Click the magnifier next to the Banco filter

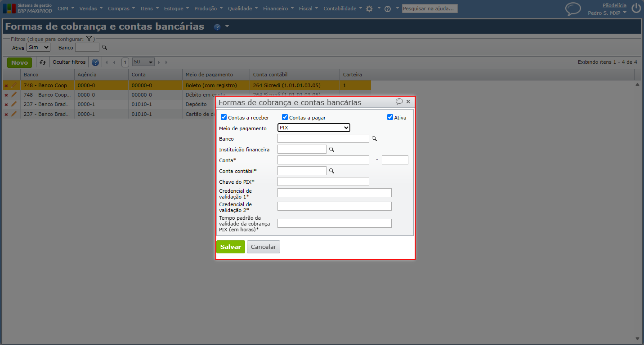pyautogui.click(x=104, y=47)
